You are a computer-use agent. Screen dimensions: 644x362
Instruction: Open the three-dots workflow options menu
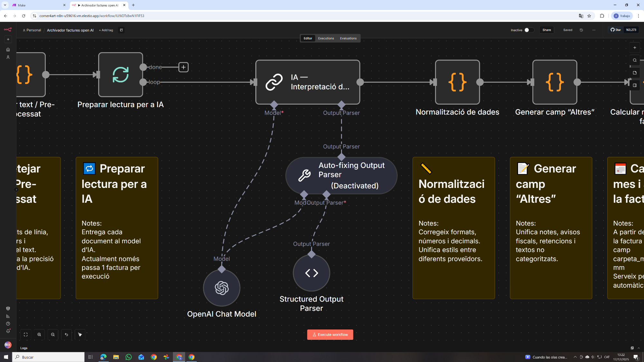coord(594,30)
